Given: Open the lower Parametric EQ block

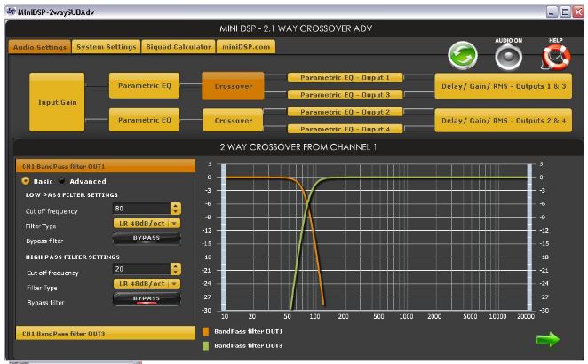Looking at the screenshot, I should click(145, 120).
